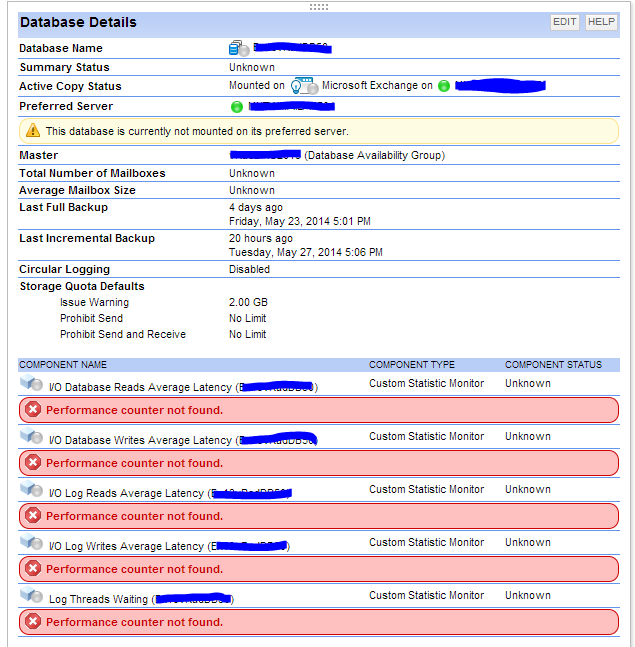Click error icon under I/O Database Reads
Viewport: 635px width, 647px height.
click(x=33, y=410)
